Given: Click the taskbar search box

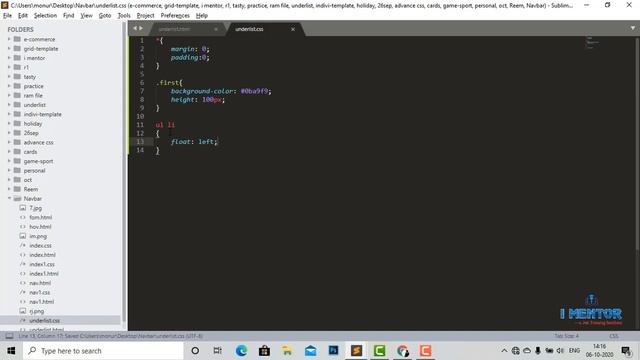Looking at the screenshot, I should tap(103, 351).
